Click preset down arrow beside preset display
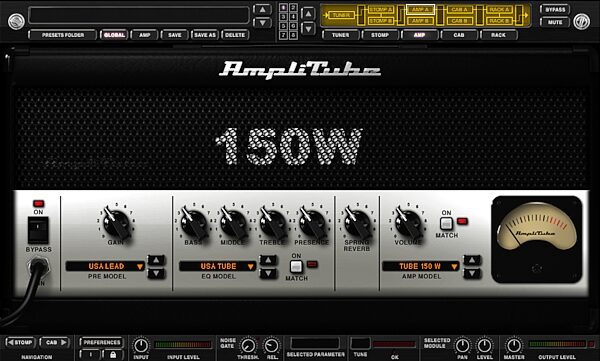Viewport: 600px width, 361px height. 262,23
